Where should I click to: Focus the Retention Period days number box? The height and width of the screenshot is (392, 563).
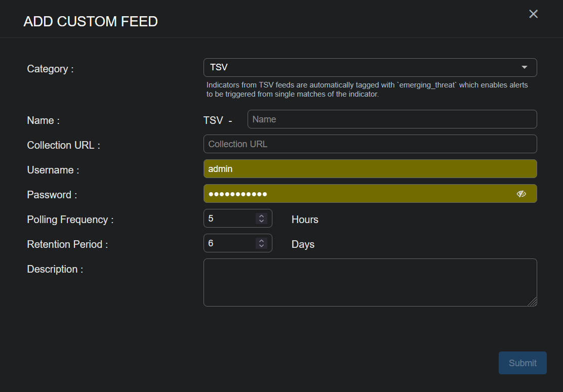(229, 243)
